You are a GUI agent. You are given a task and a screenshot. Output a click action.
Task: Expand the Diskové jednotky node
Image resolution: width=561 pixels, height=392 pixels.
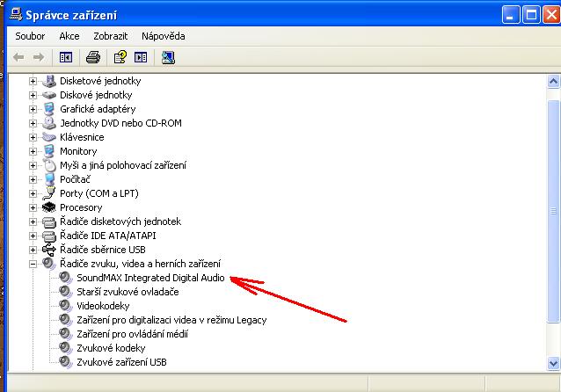tap(33, 95)
